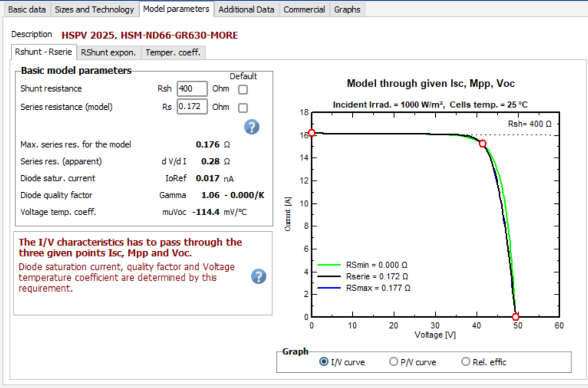588x388 pixels.
Task: Go to the Commercial tab
Action: [x=304, y=9]
